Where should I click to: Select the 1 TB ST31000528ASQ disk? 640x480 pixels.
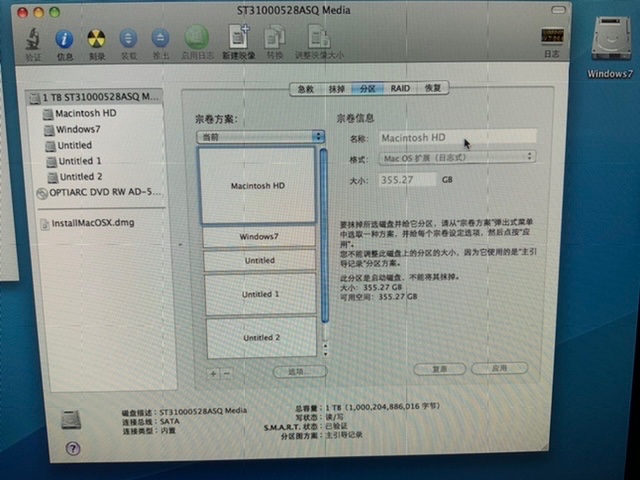pos(95,97)
